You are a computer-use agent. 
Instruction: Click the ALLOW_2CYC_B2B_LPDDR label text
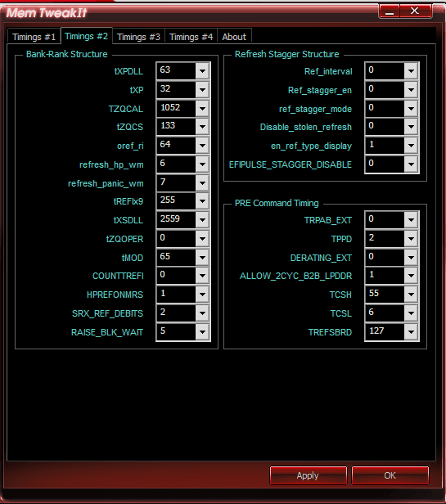pyautogui.click(x=295, y=276)
